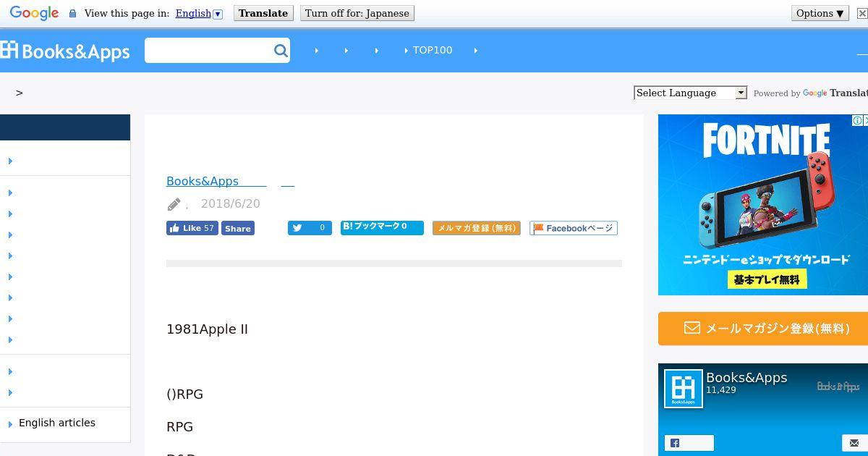Viewport: 868px width, 456px height.
Task: Click the メールマガジン登録(無料) orange banner
Action: 763,329
